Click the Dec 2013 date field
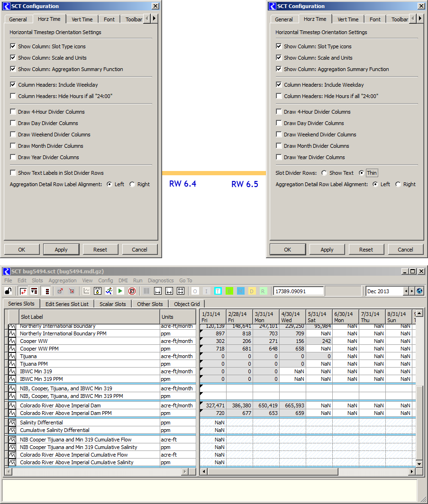Screen dimensions: 428x504 [384, 291]
